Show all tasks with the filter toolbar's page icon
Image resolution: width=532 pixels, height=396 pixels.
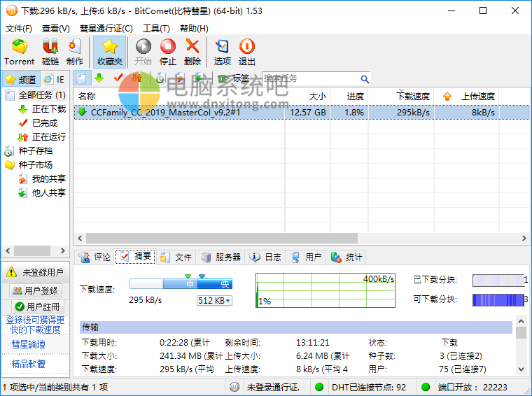pyautogui.click(x=82, y=78)
